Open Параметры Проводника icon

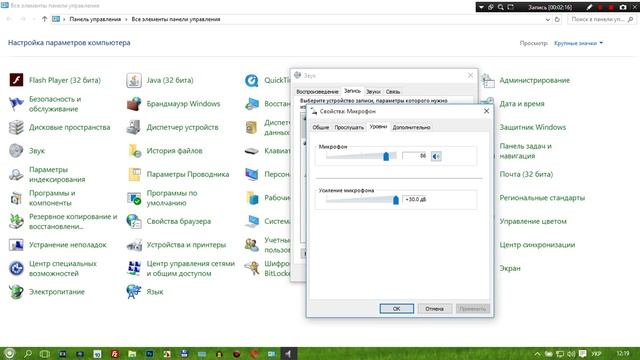[134, 174]
